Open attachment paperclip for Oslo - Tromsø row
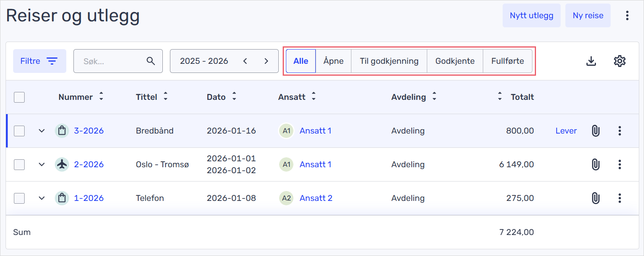The image size is (644, 256). click(x=596, y=164)
